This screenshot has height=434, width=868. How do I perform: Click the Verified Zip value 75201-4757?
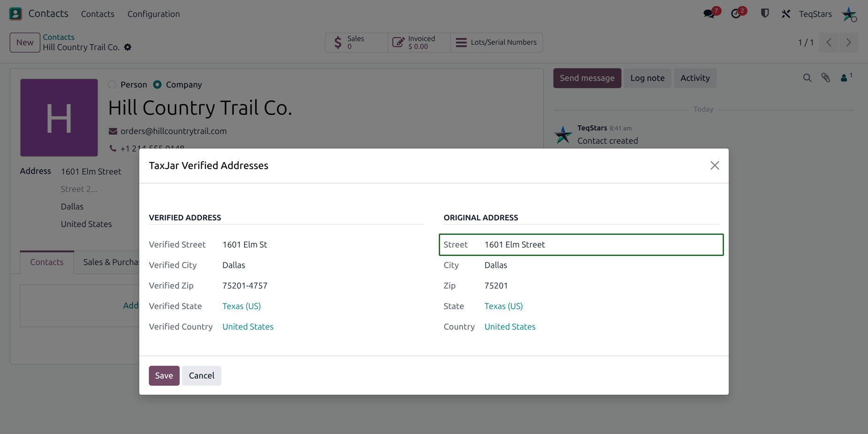pyautogui.click(x=245, y=286)
